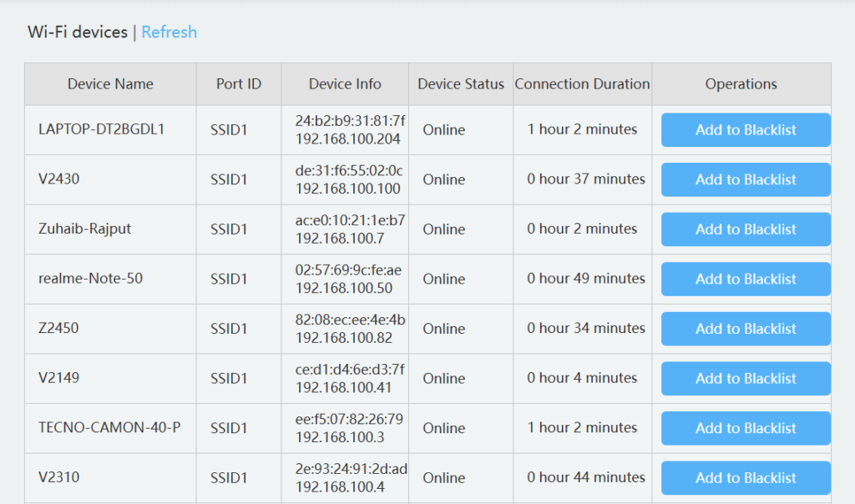Add V2310 to the blacklist
The width and height of the screenshot is (855, 504).
[745, 477]
